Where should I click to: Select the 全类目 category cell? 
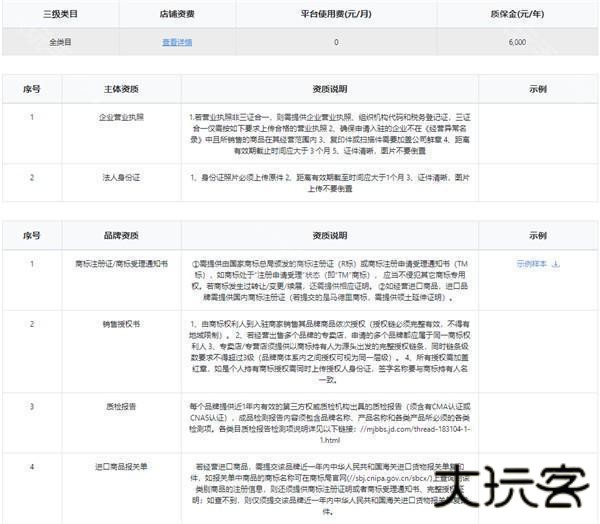click(x=59, y=43)
